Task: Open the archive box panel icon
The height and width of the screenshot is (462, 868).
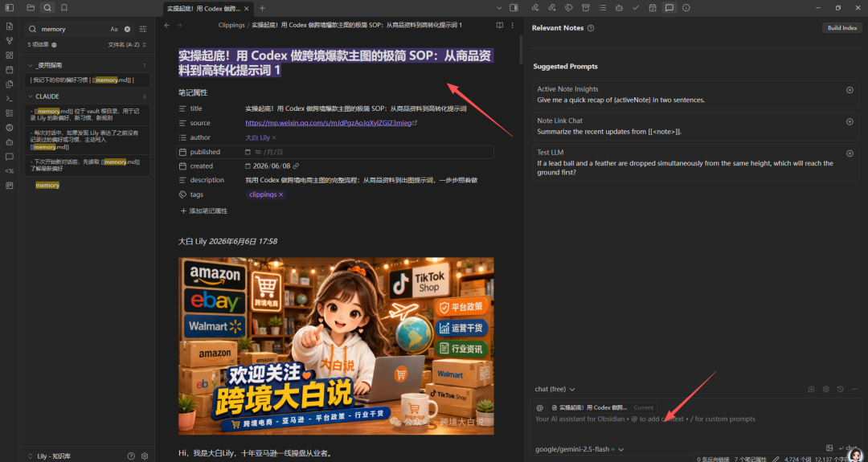Action: click(x=586, y=8)
